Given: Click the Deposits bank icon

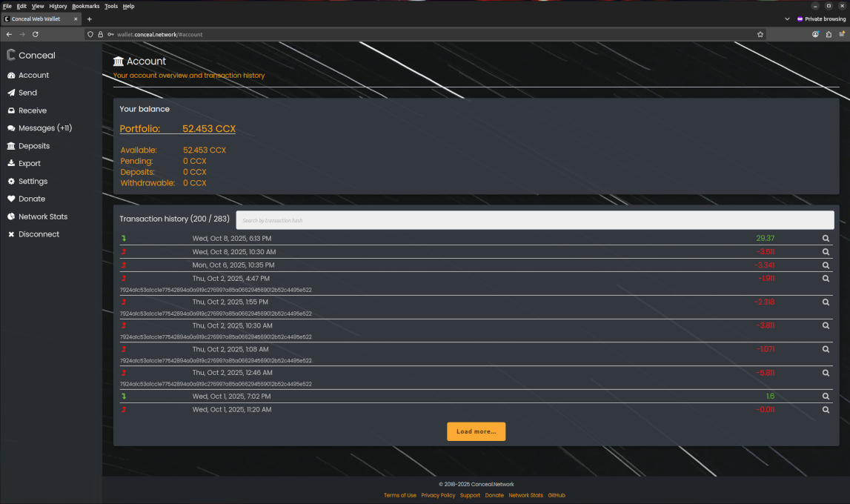Looking at the screenshot, I should click(x=10, y=145).
